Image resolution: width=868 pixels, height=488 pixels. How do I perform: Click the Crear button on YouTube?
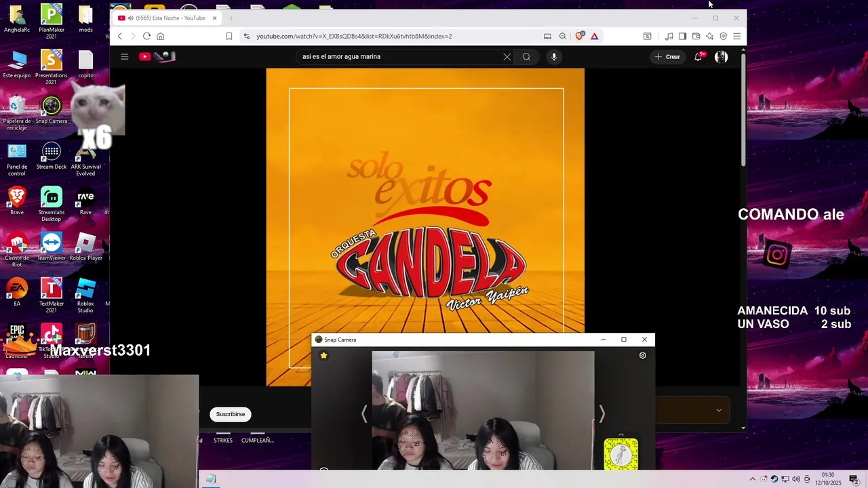click(667, 57)
